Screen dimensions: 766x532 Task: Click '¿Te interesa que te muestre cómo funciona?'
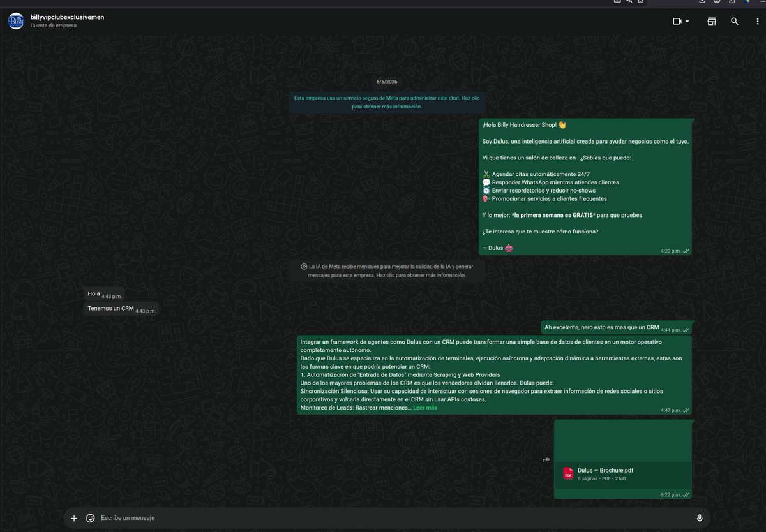pos(540,232)
